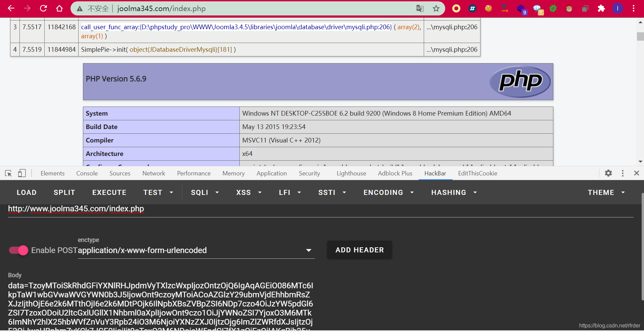Open the Extensions puzzle piece menu
The image size is (644, 332).
point(601,8)
